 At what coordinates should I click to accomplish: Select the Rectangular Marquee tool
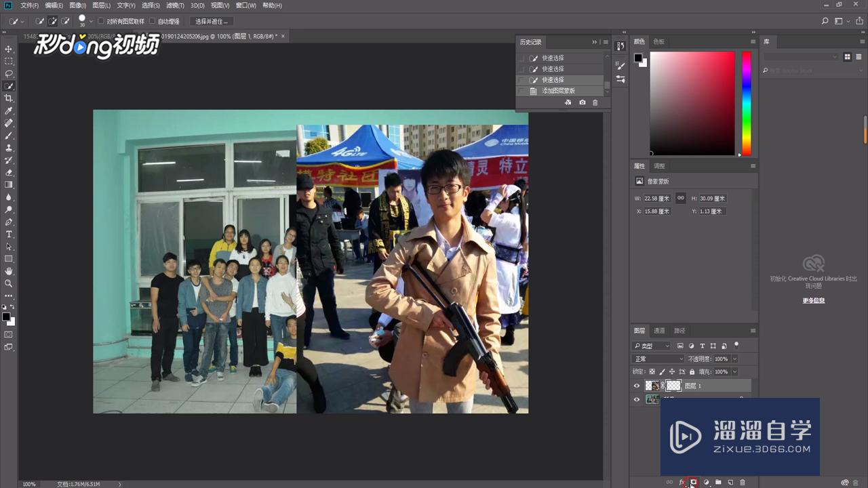pos(9,61)
